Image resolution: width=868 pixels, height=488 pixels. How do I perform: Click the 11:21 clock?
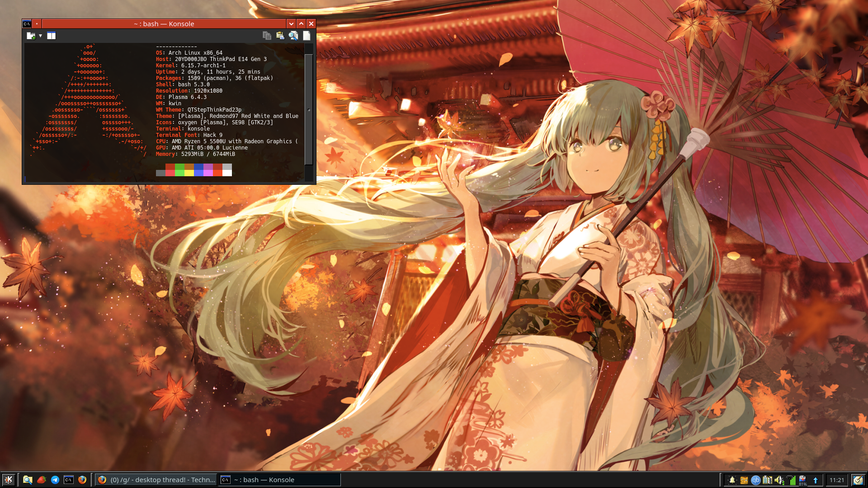click(x=837, y=480)
